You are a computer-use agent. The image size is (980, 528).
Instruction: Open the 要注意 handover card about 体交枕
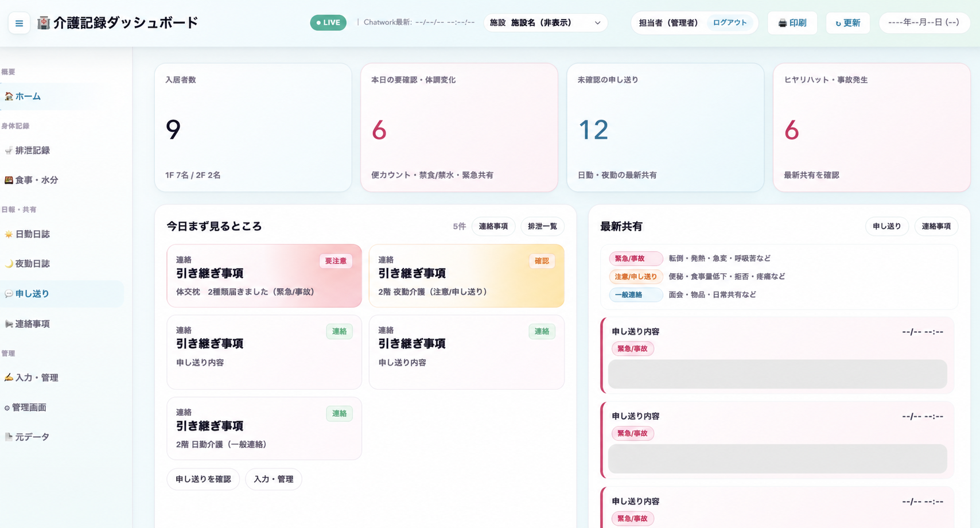click(265, 276)
